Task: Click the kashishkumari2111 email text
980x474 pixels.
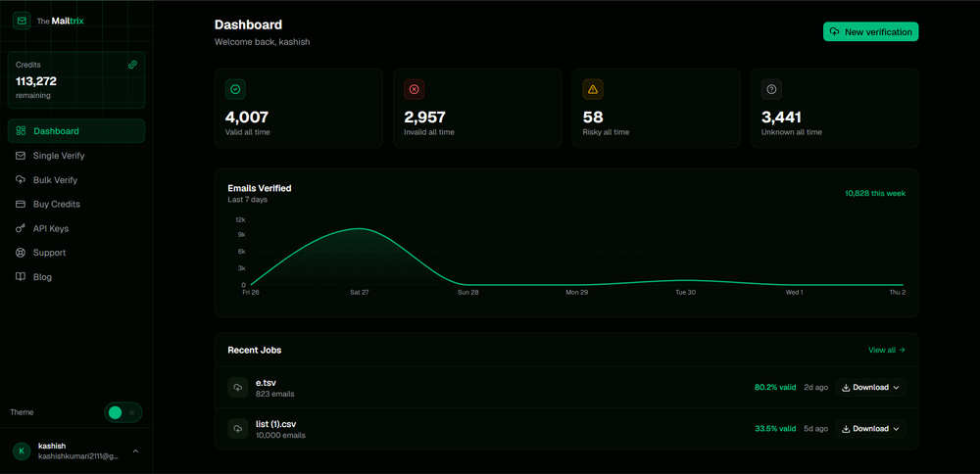Action: tap(78, 456)
